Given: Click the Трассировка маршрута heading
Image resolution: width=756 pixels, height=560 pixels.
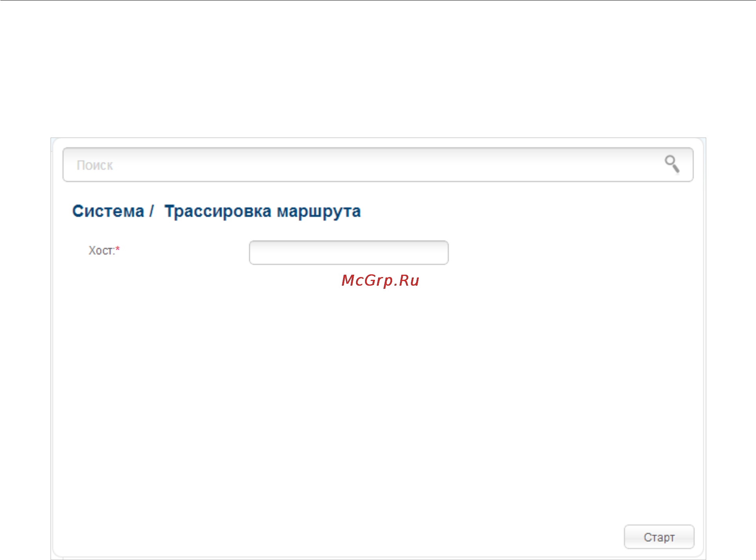Looking at the screenshot, I should (263, 212).
